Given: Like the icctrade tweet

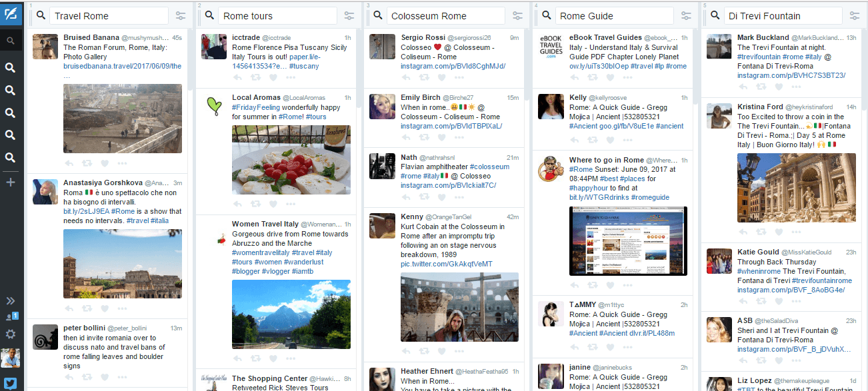Looking at the screenshot, I should click(273, 78).
